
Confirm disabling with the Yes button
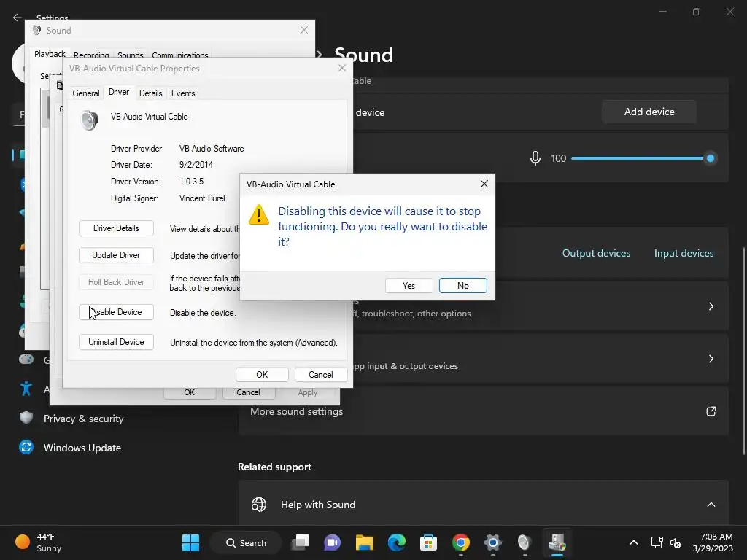[x=409, y=285]
